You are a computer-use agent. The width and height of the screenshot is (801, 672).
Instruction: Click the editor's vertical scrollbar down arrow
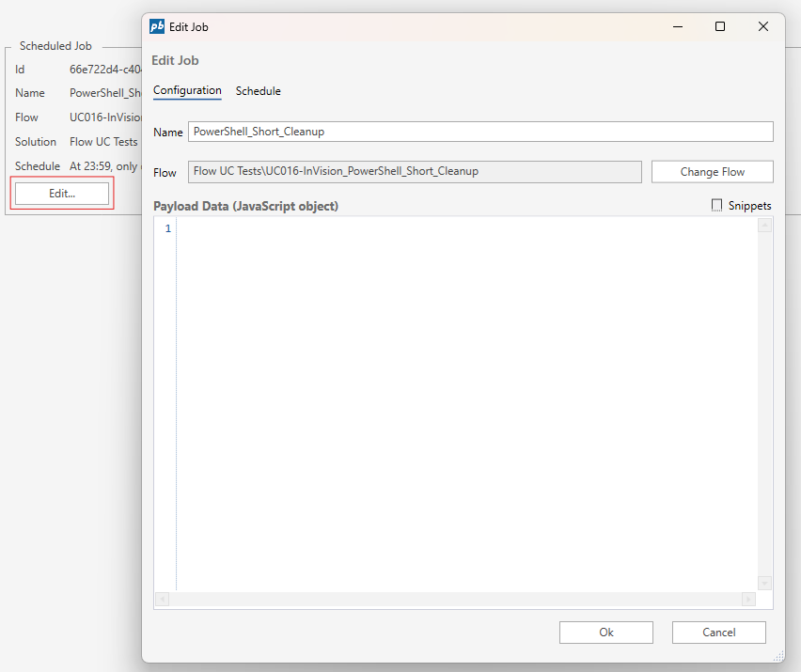[764, 583]
